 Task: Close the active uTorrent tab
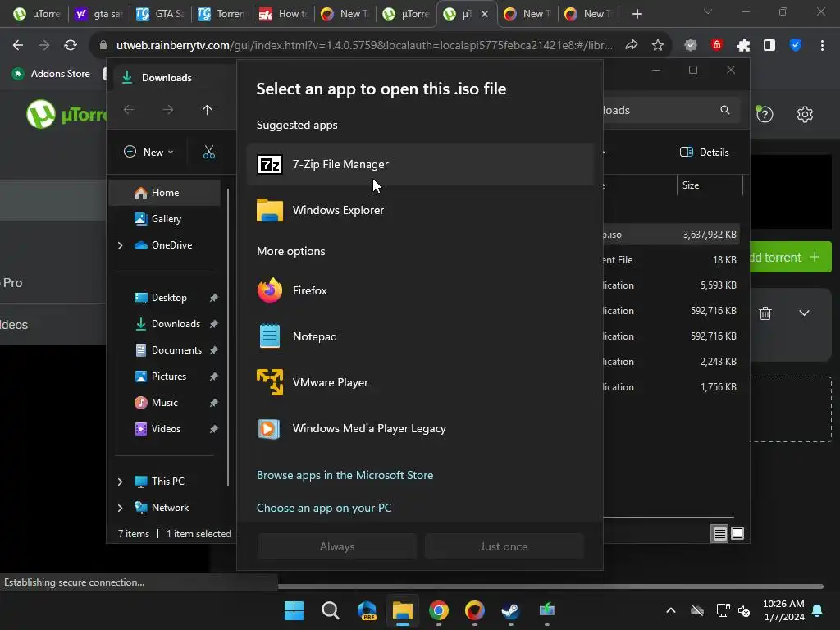[485, 14]
